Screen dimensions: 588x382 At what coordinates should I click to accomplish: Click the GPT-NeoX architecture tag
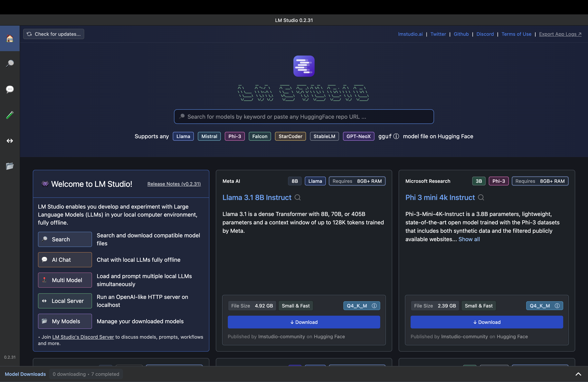pyautogui.click(x=358, y=136)
